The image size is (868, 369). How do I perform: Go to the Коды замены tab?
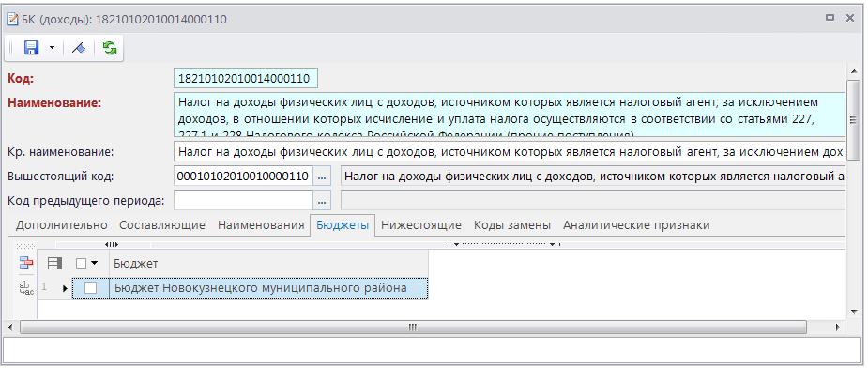pyautogui.click(x=512, y=225)
